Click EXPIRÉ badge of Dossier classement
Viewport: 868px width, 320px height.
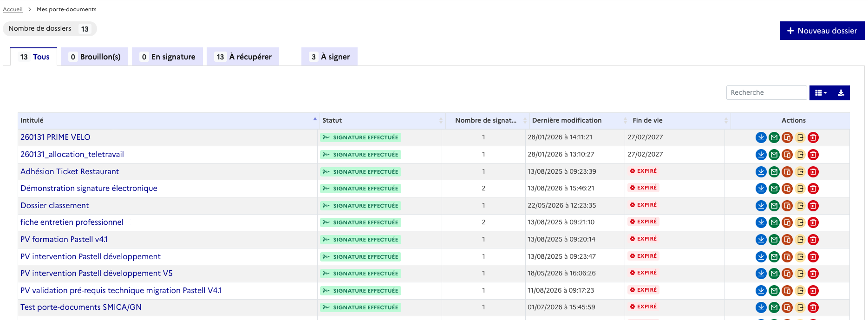coord(643,205)
